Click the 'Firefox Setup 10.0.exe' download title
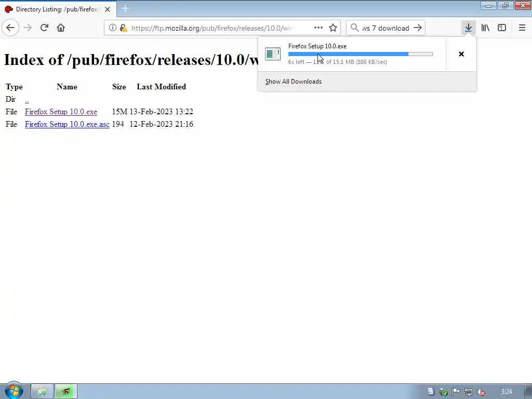 (x=317, y=46)
